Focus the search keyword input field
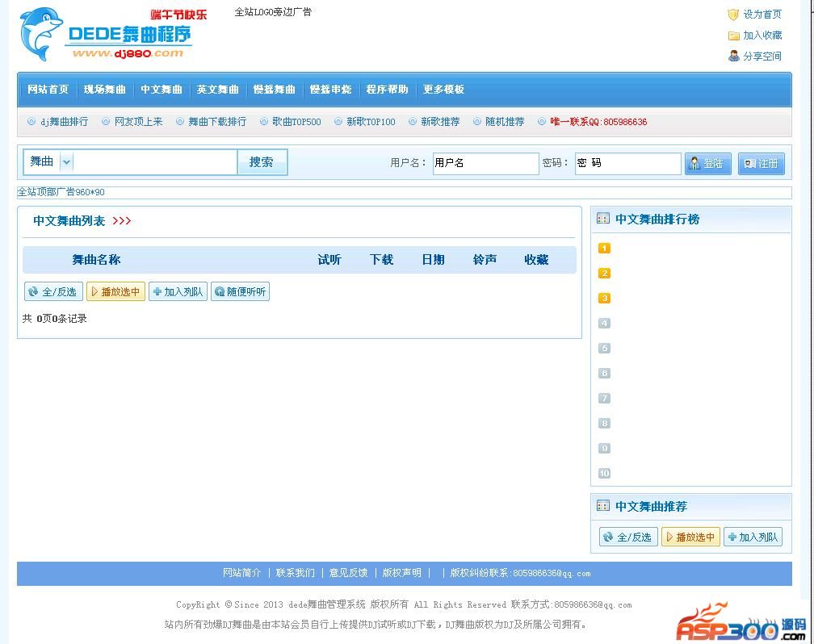Viewport: 814px width, 644px height. click(x=155, y=162)
